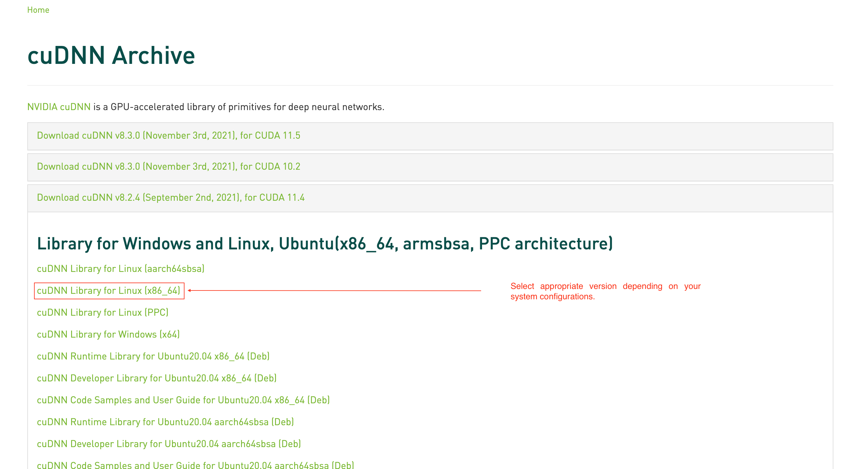Open Code Samples User Guide Ubuntu20.04 x86_64
868x469 pixels.
point(183,400)
